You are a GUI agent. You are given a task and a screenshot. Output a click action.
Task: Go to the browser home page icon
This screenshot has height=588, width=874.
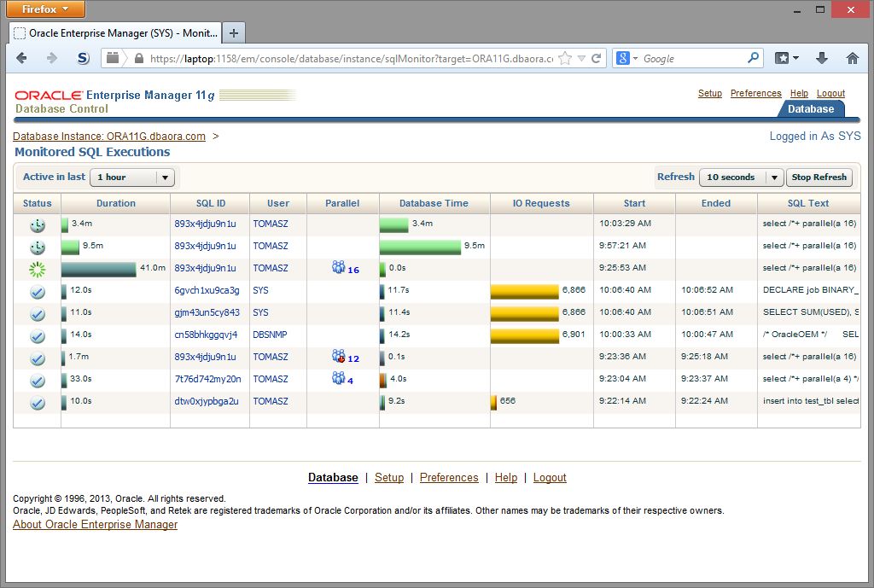[853, 58]
